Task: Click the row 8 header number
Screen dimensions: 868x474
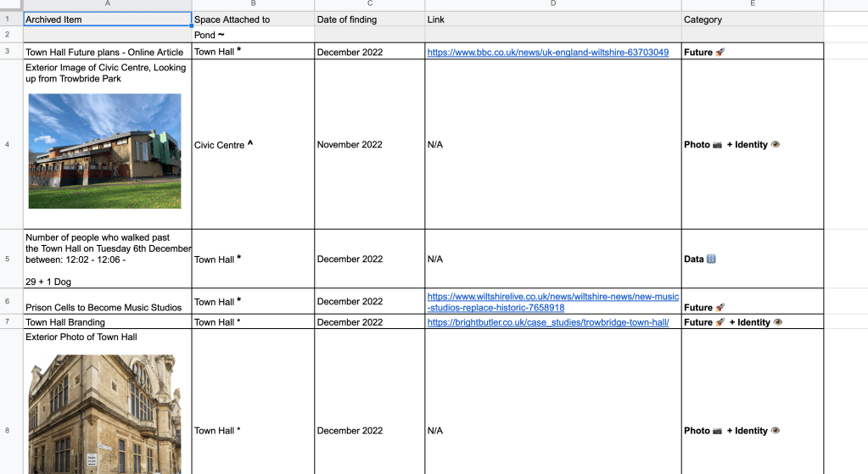Action: [8, 431]
